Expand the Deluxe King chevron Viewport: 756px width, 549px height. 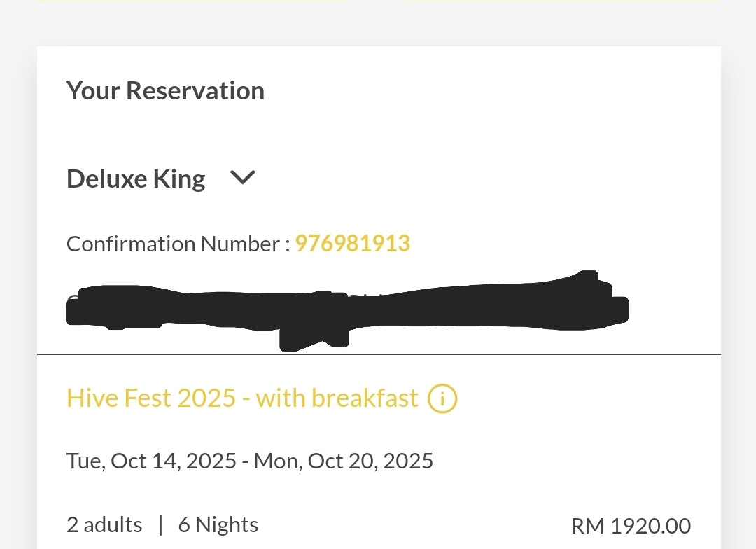coord(242,178)
